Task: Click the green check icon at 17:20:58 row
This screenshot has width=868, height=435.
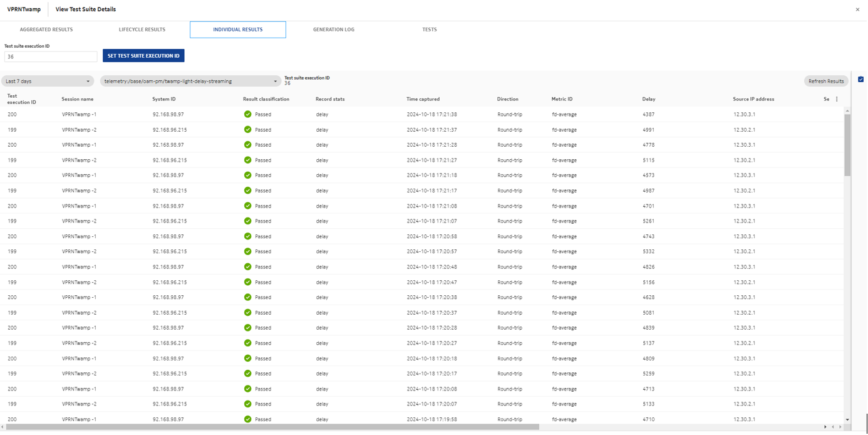Action: (247, 236)
